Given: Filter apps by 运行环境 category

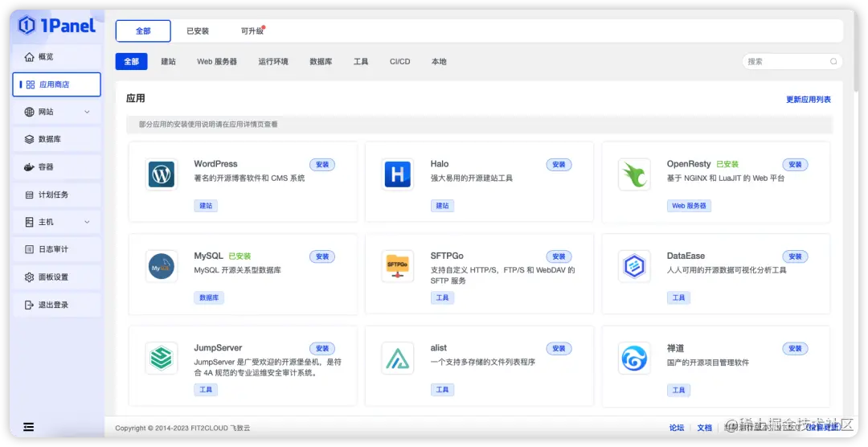Looking at the screenshot, I should [x=273, y=61].
